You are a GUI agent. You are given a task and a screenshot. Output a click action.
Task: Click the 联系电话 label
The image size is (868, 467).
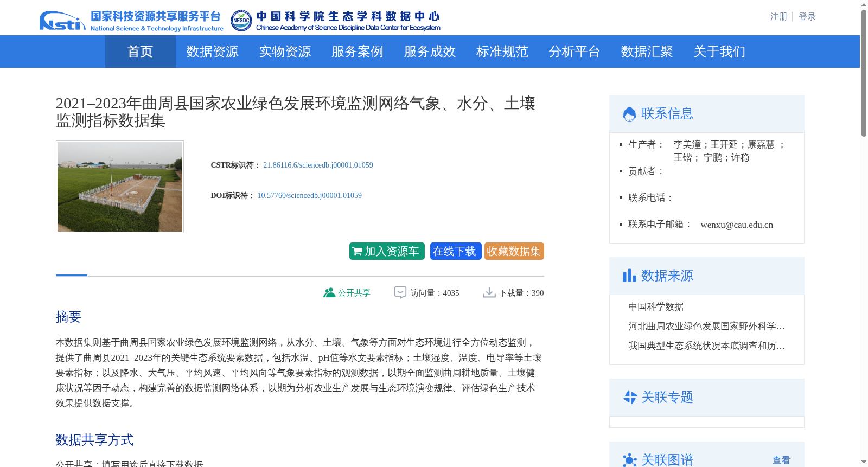point(651,198)
